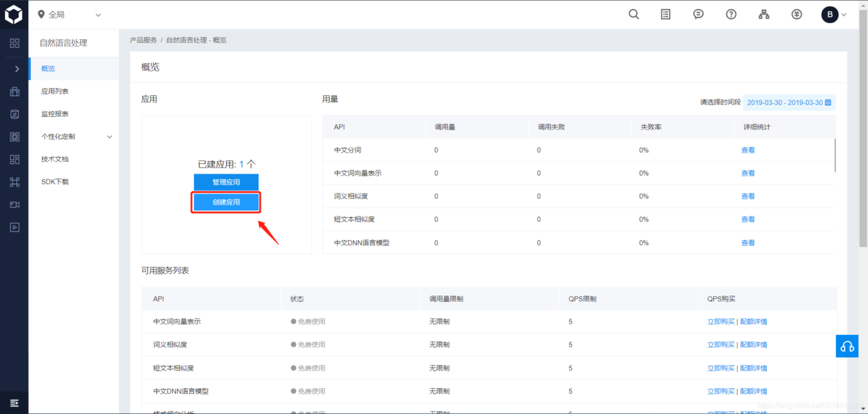868x414 pixels.
Task: Click the yen finance icon in the top bar
Action: (797, 14)
